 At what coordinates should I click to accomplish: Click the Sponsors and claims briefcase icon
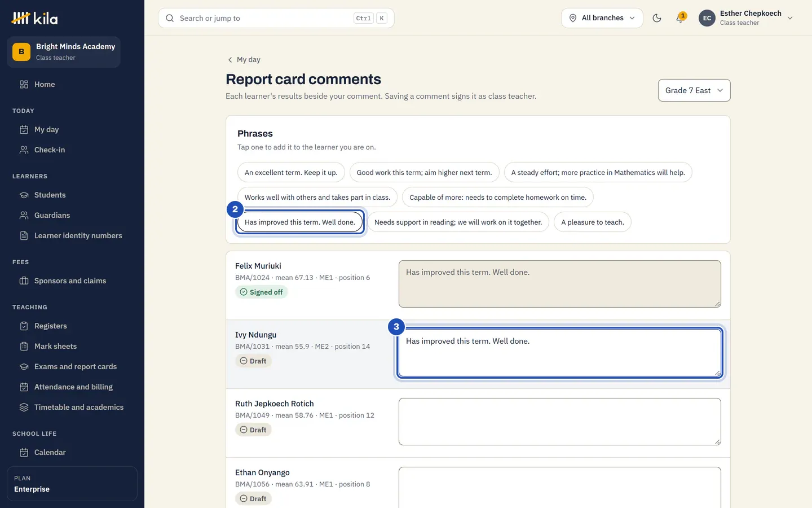(x=24, y=281)
